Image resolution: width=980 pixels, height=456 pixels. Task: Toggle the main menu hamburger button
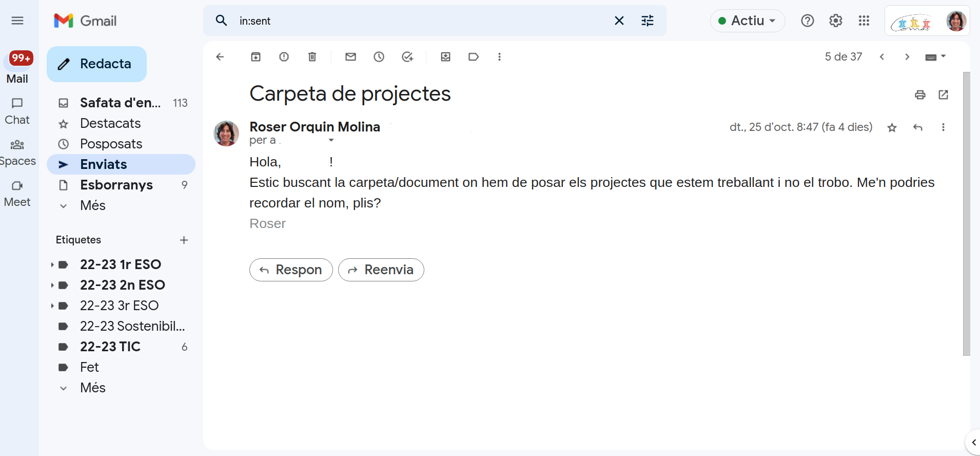(17, 21)
